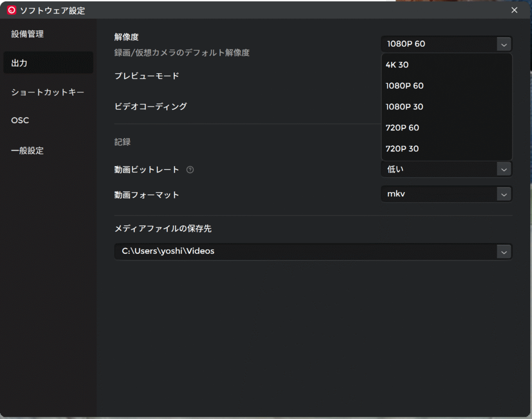Select 1080P 60 option in dropdown list

coord(405,86)
